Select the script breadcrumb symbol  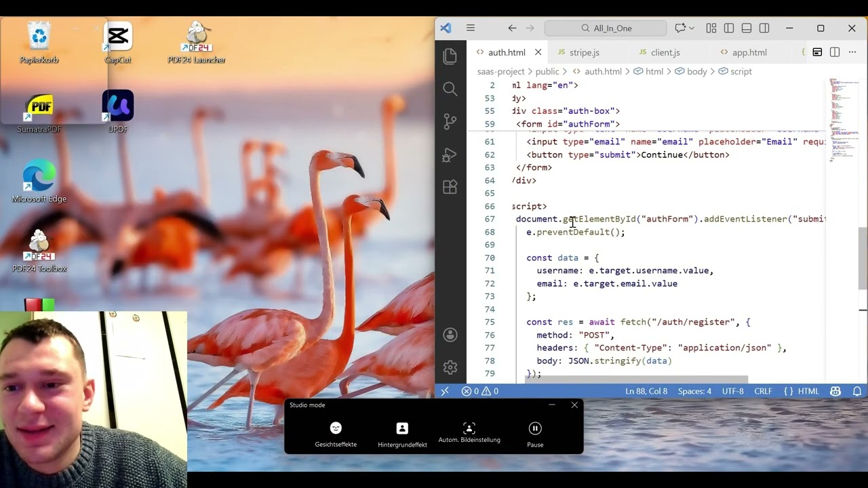[x=735, y=71]
